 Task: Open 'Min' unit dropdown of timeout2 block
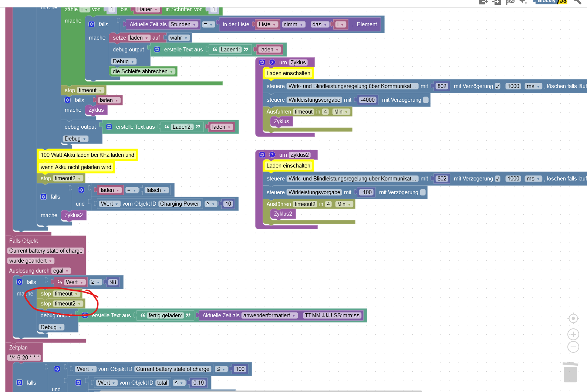pos(344,204)
